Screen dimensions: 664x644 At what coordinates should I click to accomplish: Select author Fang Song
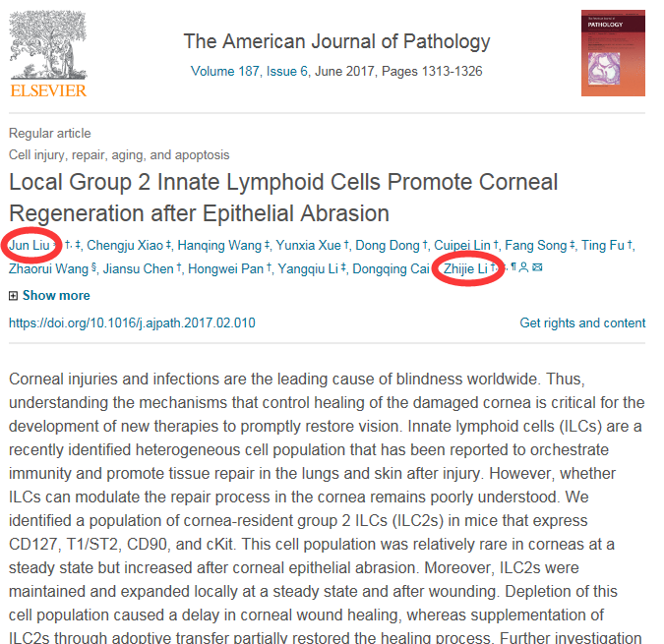point(536,246)
